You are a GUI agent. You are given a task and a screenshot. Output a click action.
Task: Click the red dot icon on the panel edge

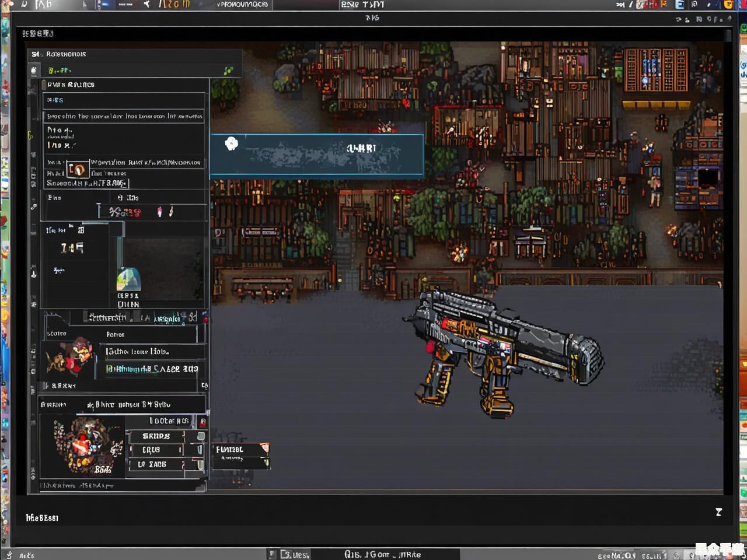click(x=205, y=319)
